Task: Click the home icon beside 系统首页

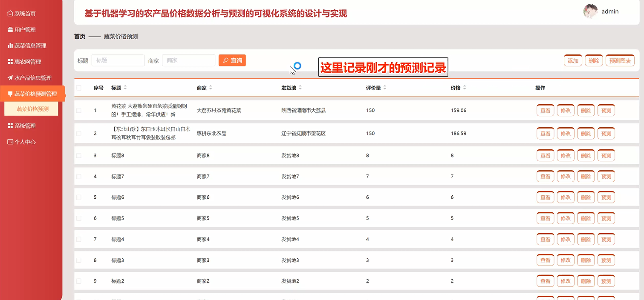Action: point(10,14)
